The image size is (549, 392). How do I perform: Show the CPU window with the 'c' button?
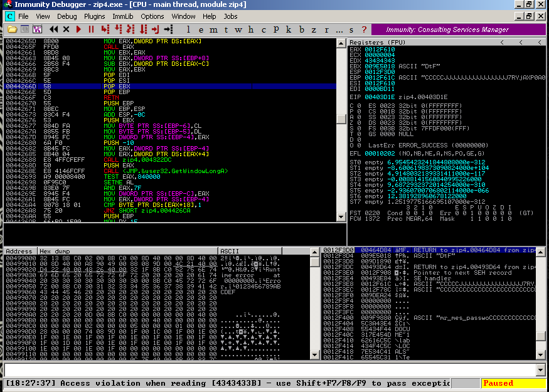264,29
